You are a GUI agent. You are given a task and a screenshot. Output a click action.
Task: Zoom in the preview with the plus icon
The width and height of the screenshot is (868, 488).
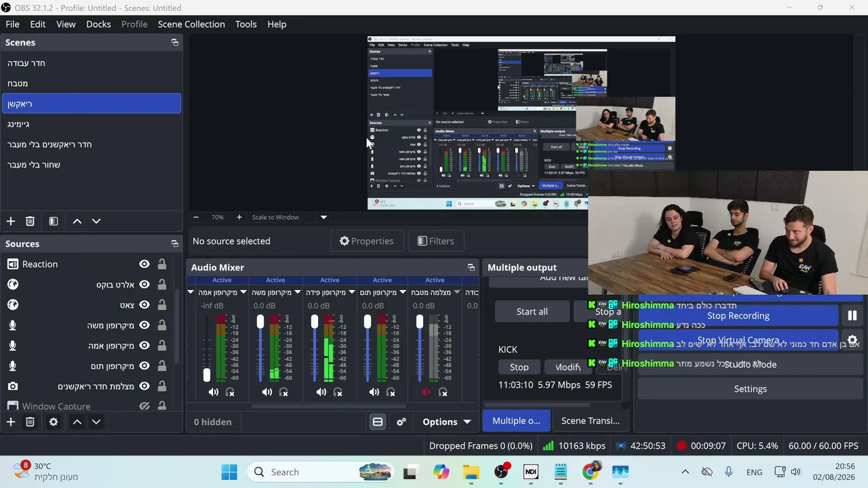(x=239, y=217)
